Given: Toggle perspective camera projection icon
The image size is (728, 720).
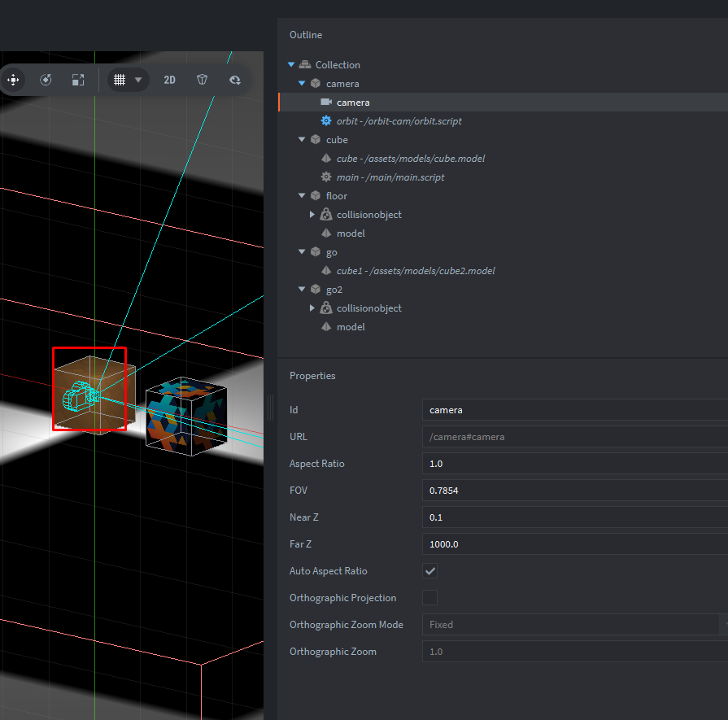Looking at the screenshot, I should [x=203, y=80].
